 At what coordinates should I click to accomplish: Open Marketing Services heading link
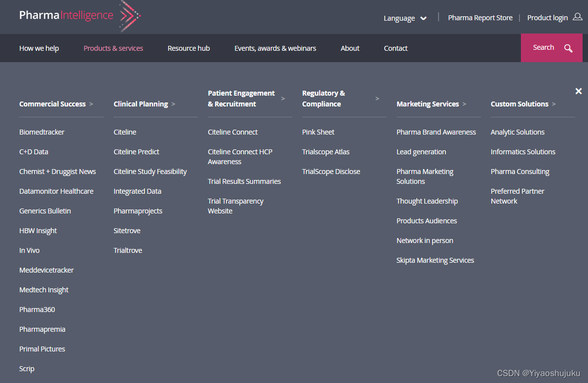coord(428,104)
